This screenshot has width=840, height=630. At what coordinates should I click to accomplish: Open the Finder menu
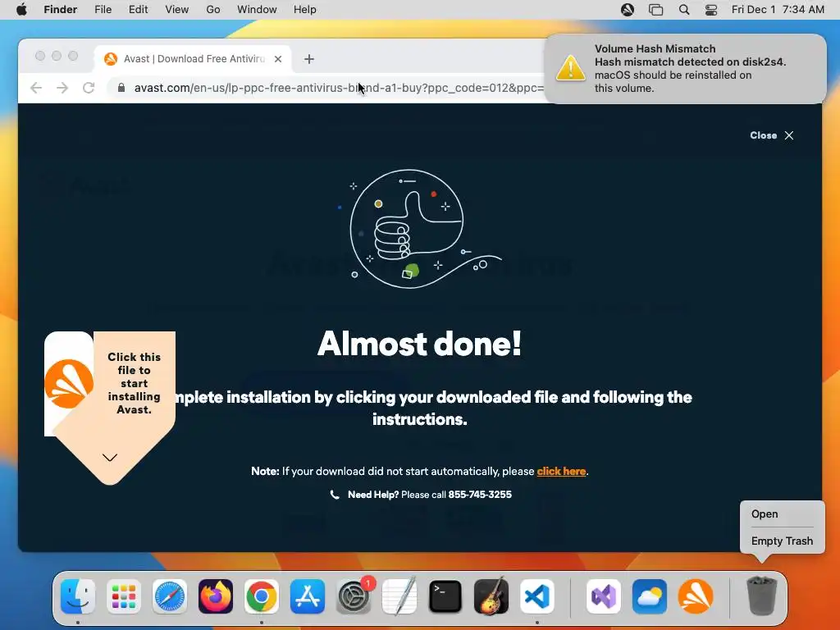60,10
